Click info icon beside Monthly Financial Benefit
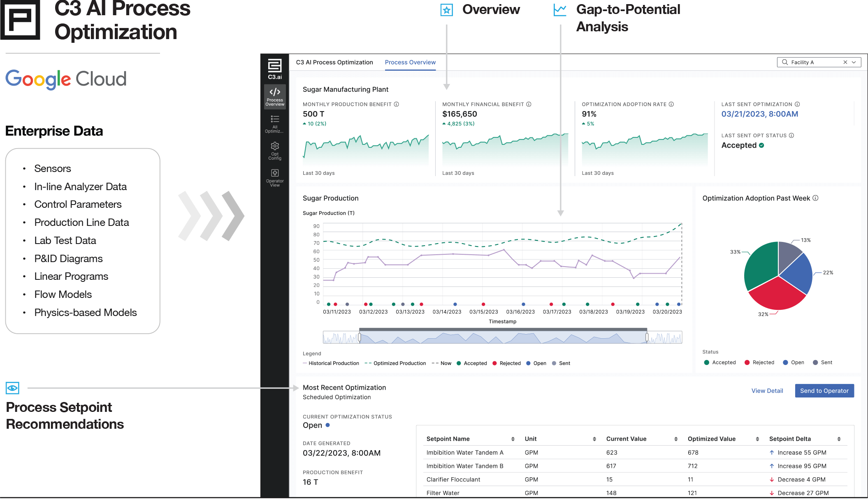Screen dimensions: 868x502 point(529,104)
